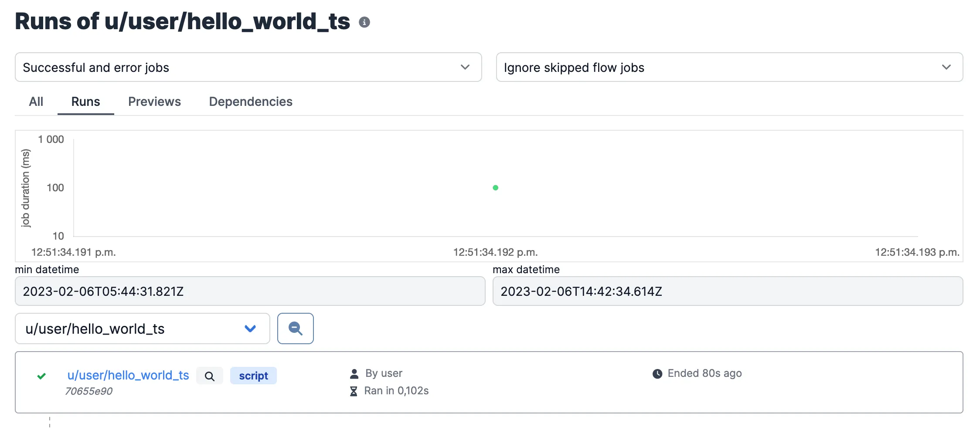Focus the min datetime field
The image size is (980, 447).
coord(250,291)
